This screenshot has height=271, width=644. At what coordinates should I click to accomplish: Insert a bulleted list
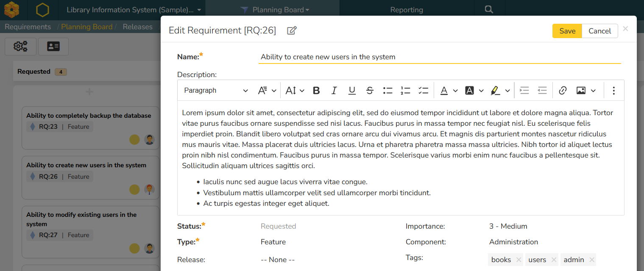click(x=388, y=91)
